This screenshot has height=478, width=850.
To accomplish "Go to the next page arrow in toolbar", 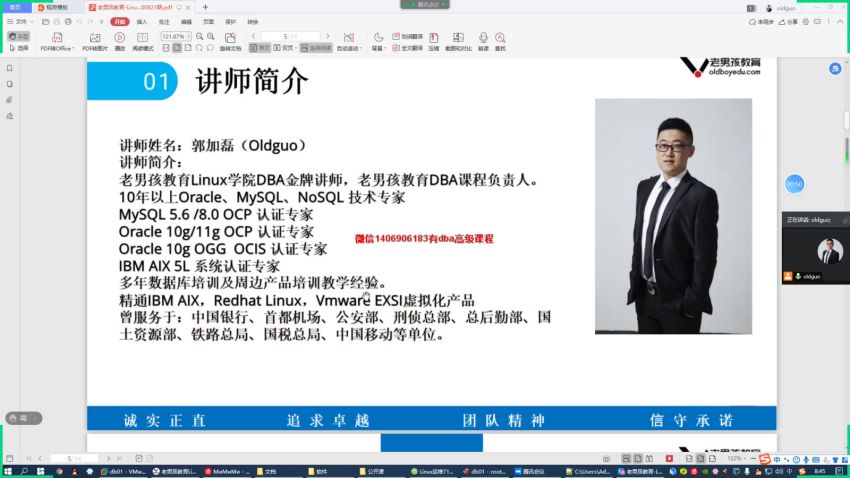I will point(327,36).
